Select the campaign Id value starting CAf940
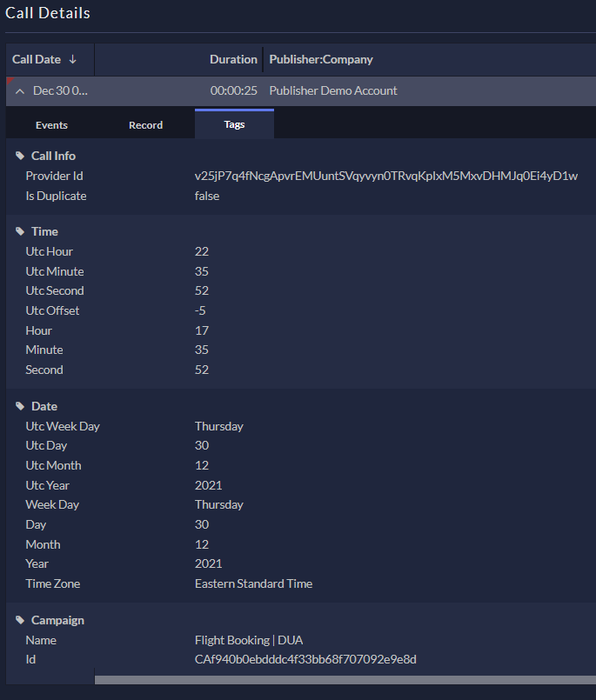Screen dimensions: 596x700 (x=305, y=659)
